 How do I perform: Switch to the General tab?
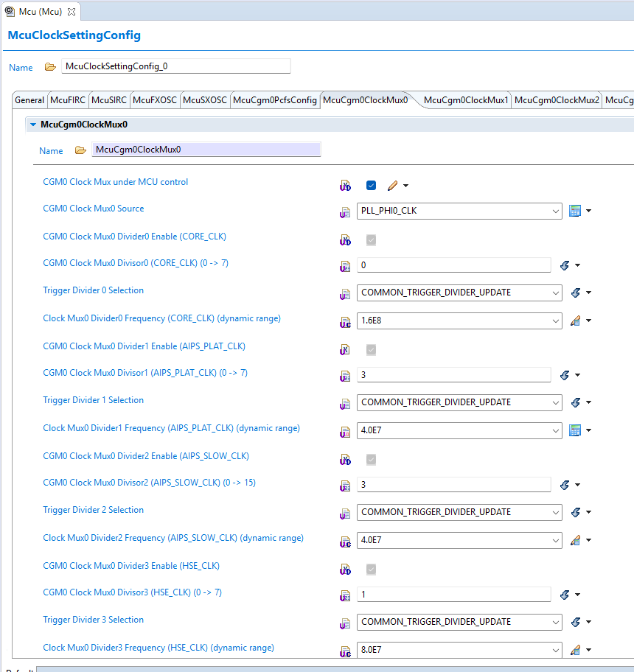(29, 100)
